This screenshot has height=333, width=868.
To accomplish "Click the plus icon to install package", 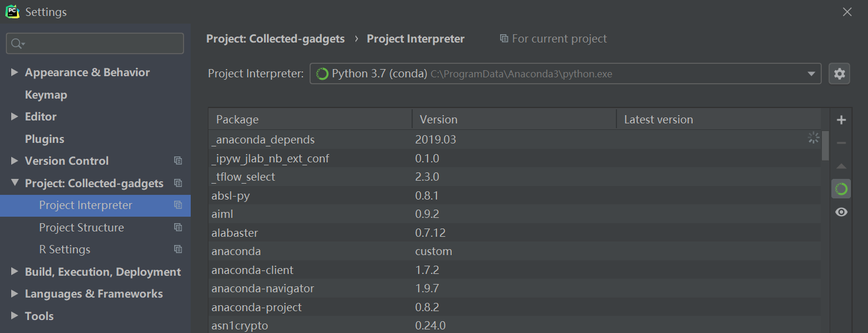I will pyautogui.click(x=841, y=120).
